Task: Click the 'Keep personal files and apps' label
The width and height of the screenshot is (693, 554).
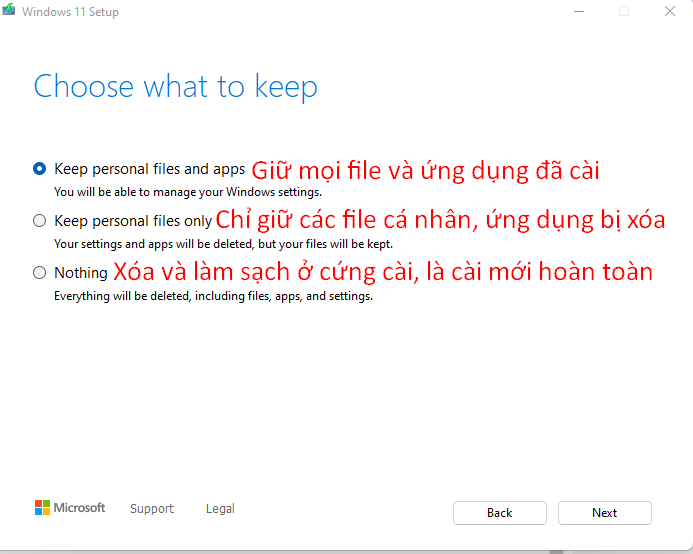Action: point(149,169)
